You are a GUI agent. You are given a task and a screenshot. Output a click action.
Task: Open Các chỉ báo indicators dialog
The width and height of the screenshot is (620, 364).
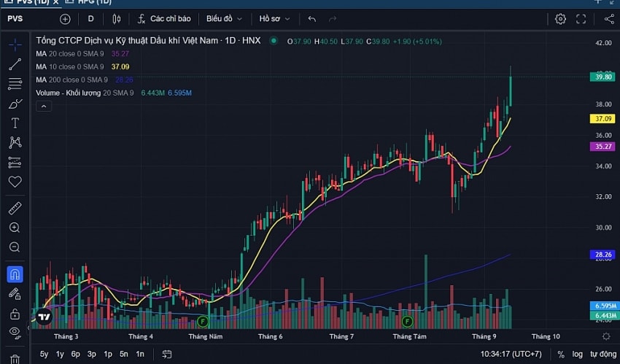pos(164,19)
